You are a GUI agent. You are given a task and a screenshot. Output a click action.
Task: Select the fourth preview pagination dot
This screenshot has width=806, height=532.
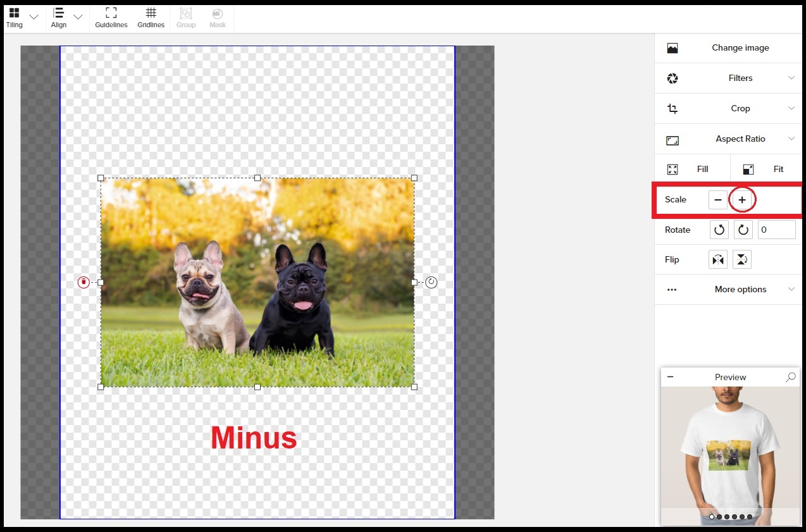pos(735,517)
